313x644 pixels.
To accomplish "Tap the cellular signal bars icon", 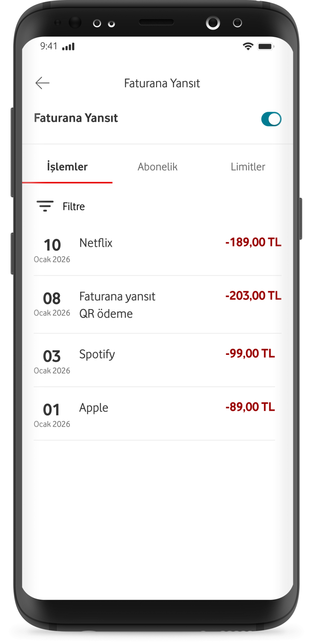I will pos(68,47).
